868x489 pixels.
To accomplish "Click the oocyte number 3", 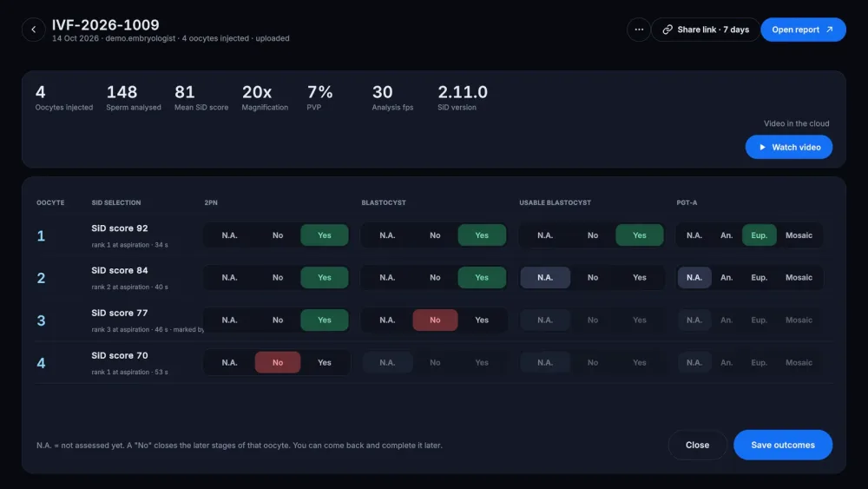I will click(41, 320).
